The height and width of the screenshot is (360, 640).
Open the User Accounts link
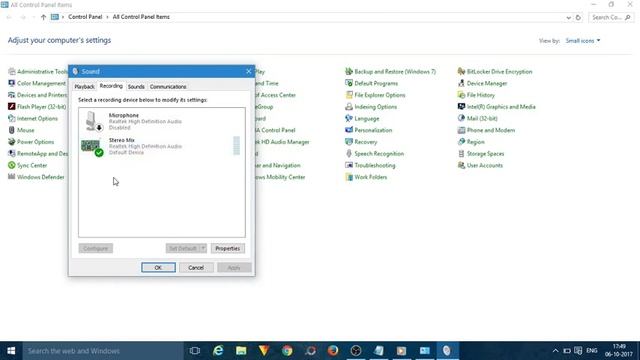tap(480, 165)
